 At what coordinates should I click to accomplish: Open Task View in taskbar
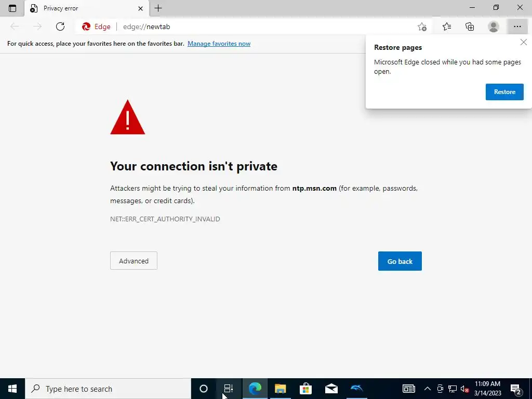coord(229,389)
